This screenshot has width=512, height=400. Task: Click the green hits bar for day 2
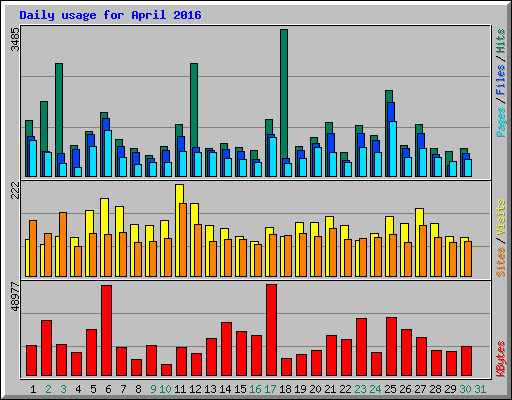(x=44, y=127)
